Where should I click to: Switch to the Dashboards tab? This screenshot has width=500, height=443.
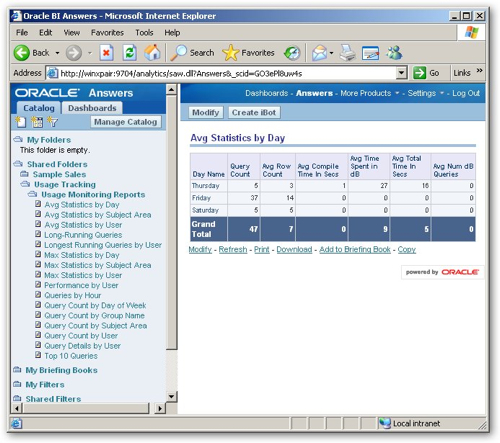coord(92,108)
